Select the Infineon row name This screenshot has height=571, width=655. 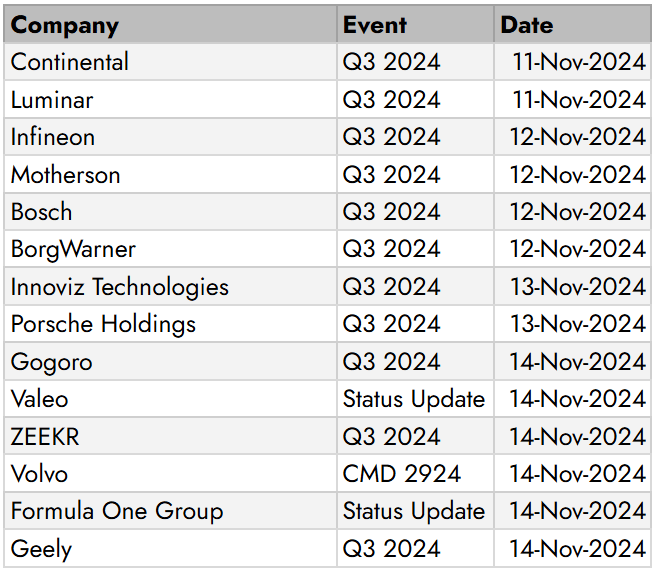pos(170,137)
